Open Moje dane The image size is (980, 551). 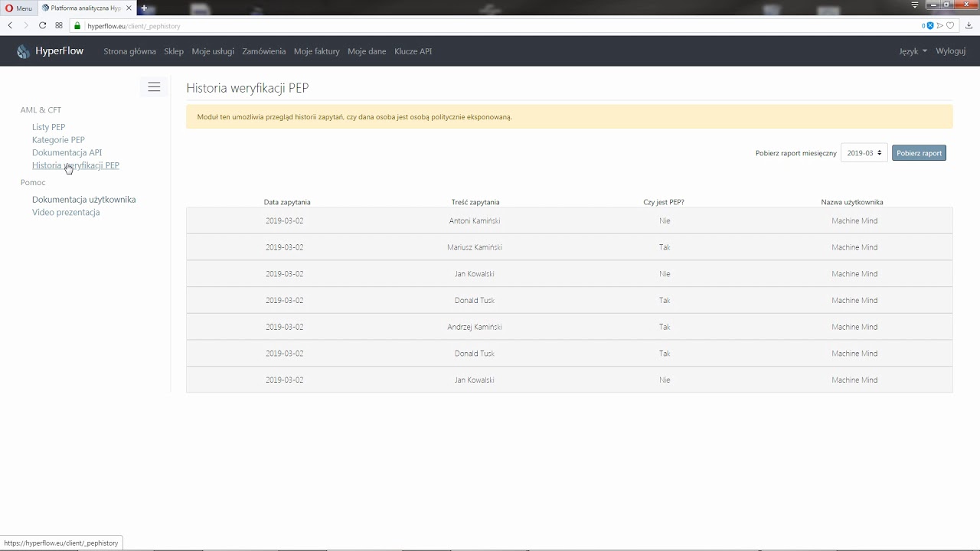tap(367, 51)
